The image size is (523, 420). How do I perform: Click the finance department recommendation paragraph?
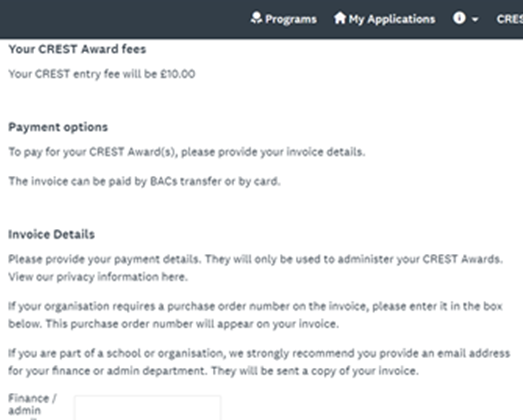pyautogui.click(x=259, y=362)
